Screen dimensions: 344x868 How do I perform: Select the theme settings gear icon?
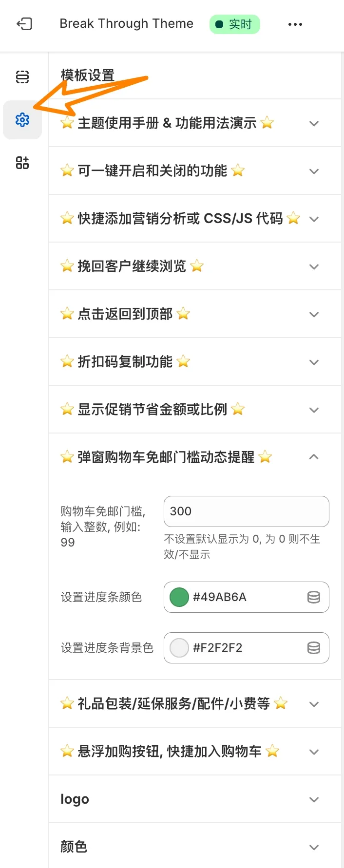pos(22,119)
